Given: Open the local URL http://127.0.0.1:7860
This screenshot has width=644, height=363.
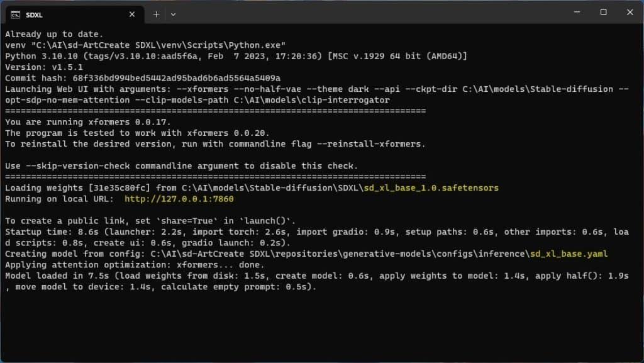Looking at the screenshot, I should click(x=179, y=199).
